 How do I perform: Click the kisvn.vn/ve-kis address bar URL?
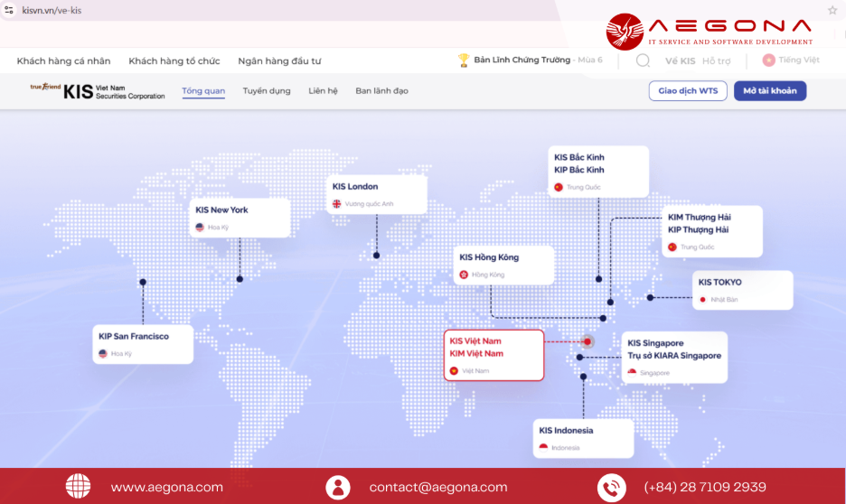point(52,10)
